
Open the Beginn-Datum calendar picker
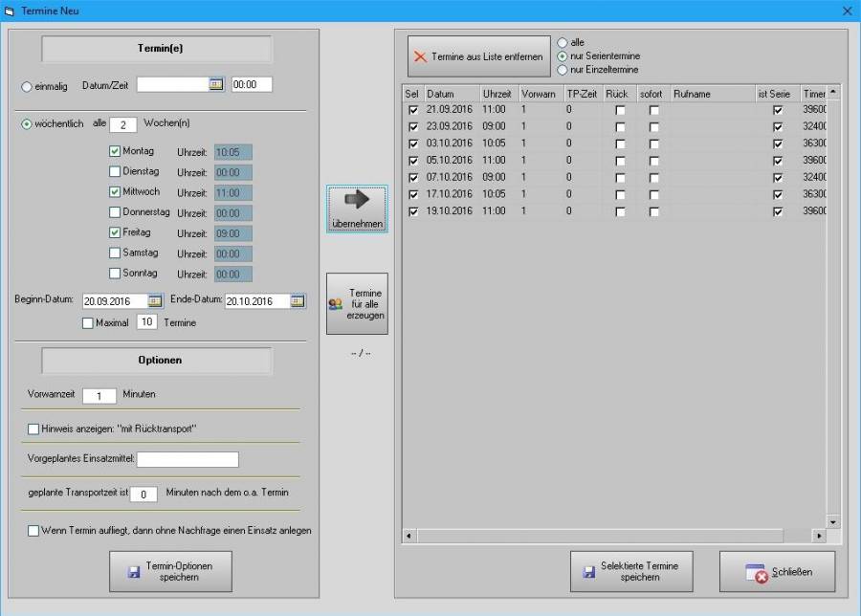click(155, 300)
